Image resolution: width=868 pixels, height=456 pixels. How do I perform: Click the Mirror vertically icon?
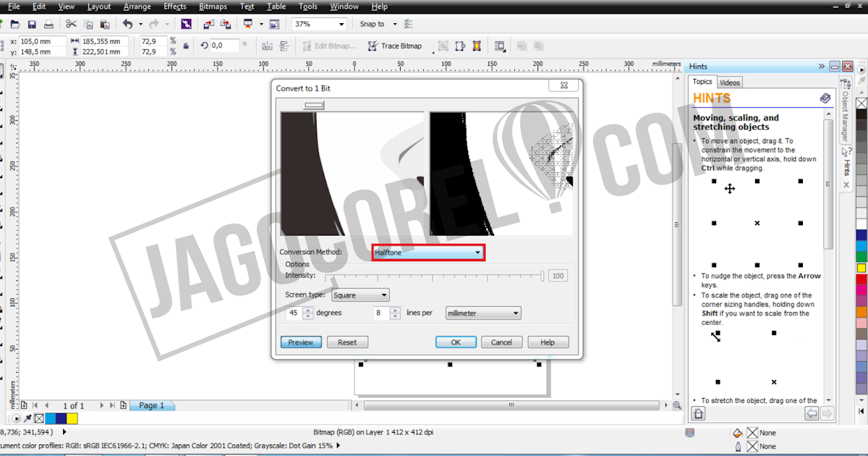[x=284, y=46]
